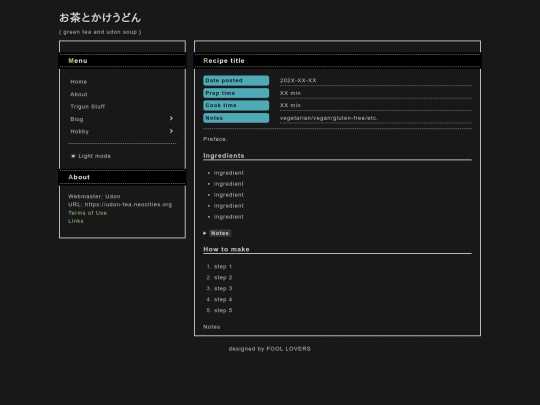Image resolution: width=540 pixels, height=405 pixels.
Task: Click the vegetarian/vegan/gluten-free/etc. notes text
Action: (329, 118)
